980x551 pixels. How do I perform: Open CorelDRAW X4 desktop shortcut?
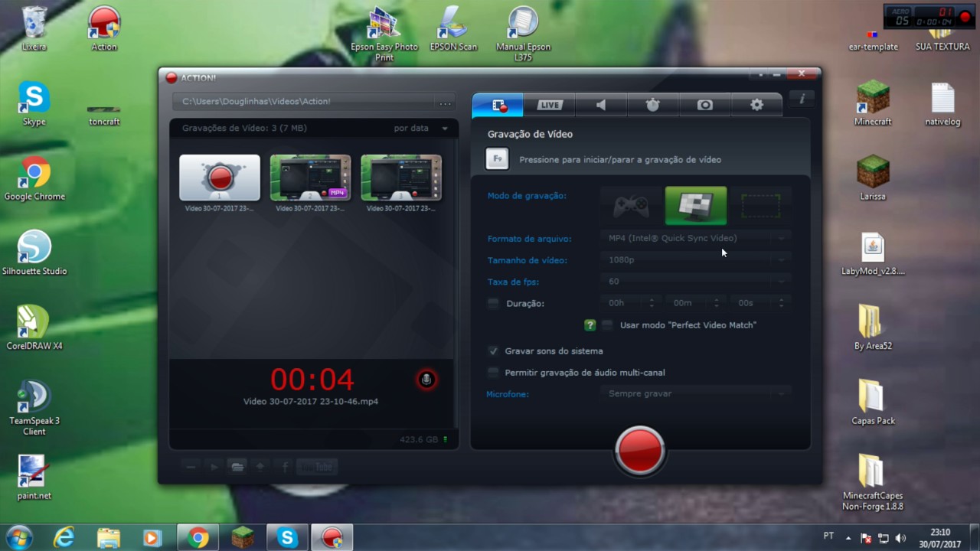(x=34, y=328)
